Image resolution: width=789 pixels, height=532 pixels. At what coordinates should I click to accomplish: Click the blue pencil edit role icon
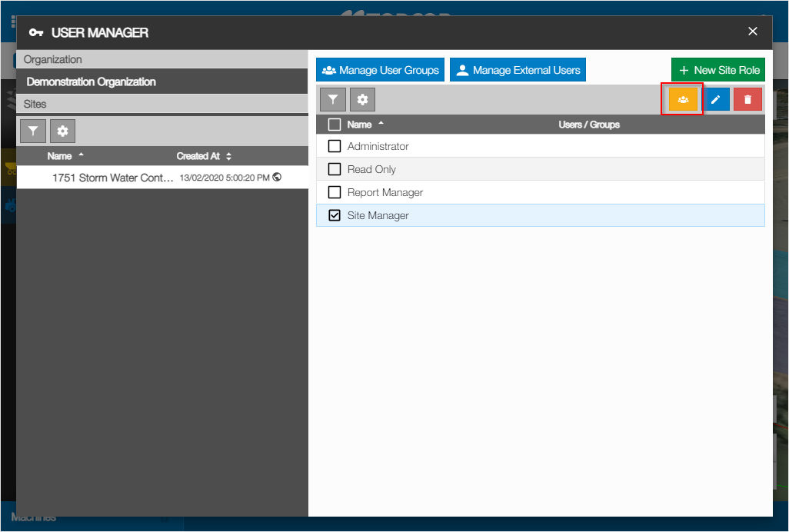coord(715,99)
